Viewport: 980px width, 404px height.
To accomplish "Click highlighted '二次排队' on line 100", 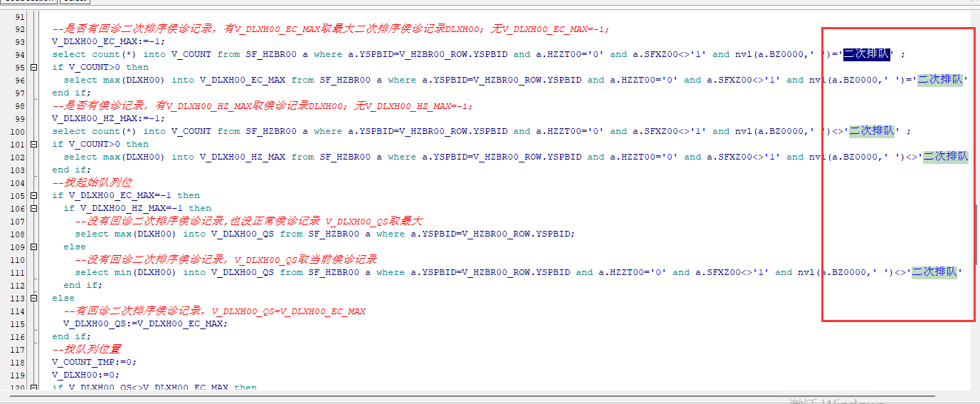I will pos(872,131).
